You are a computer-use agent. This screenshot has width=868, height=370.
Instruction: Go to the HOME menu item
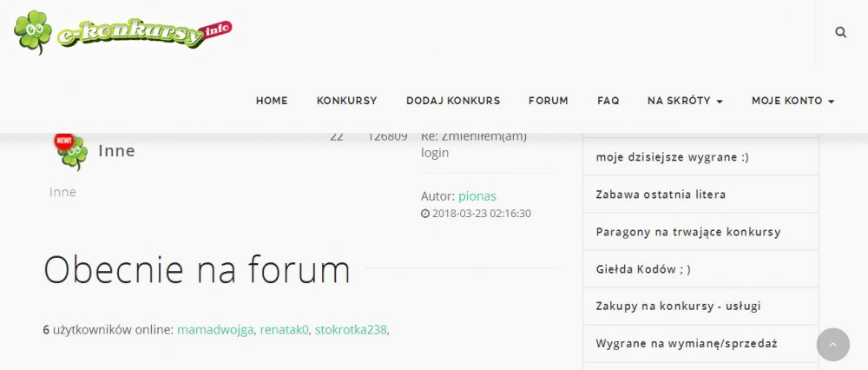(x=272, y=101)
